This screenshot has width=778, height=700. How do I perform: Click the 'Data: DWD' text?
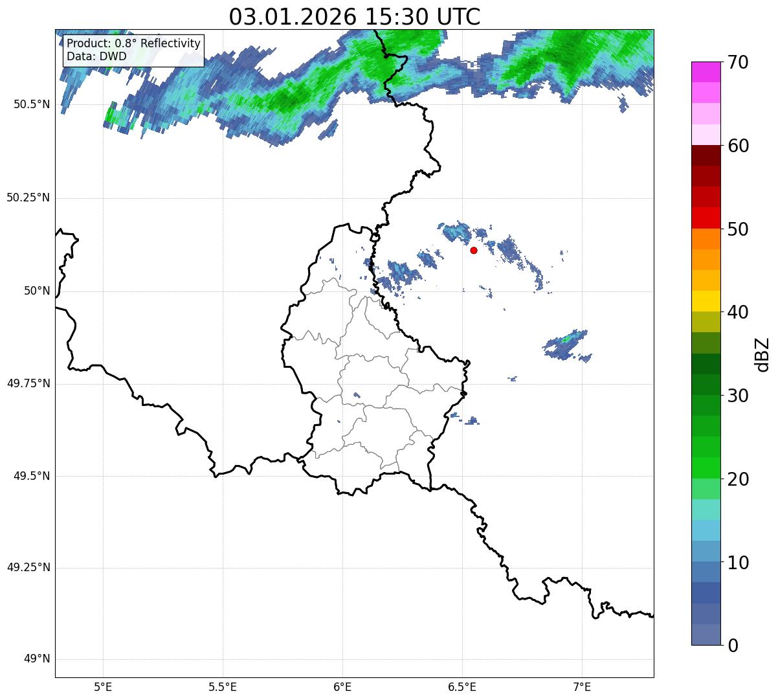coord(96,56)
